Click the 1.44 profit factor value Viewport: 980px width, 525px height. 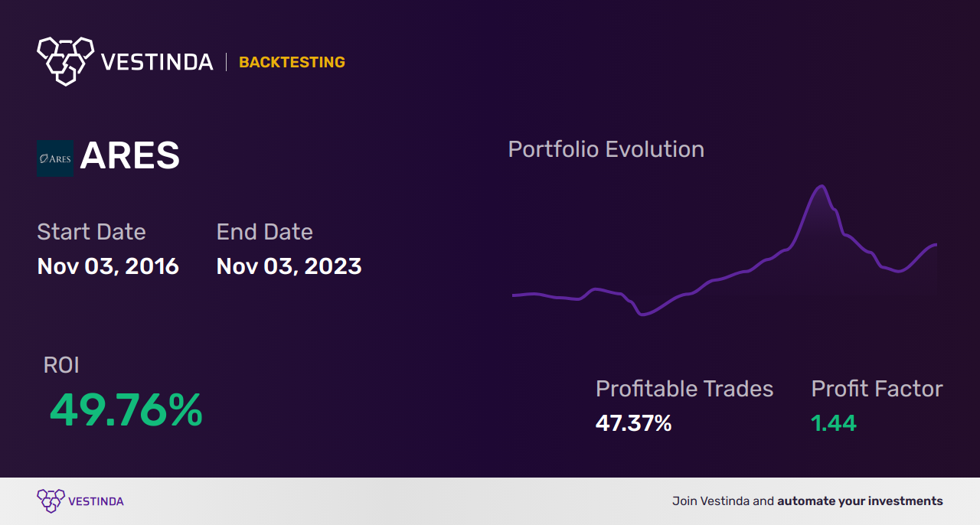click(833, 423)
